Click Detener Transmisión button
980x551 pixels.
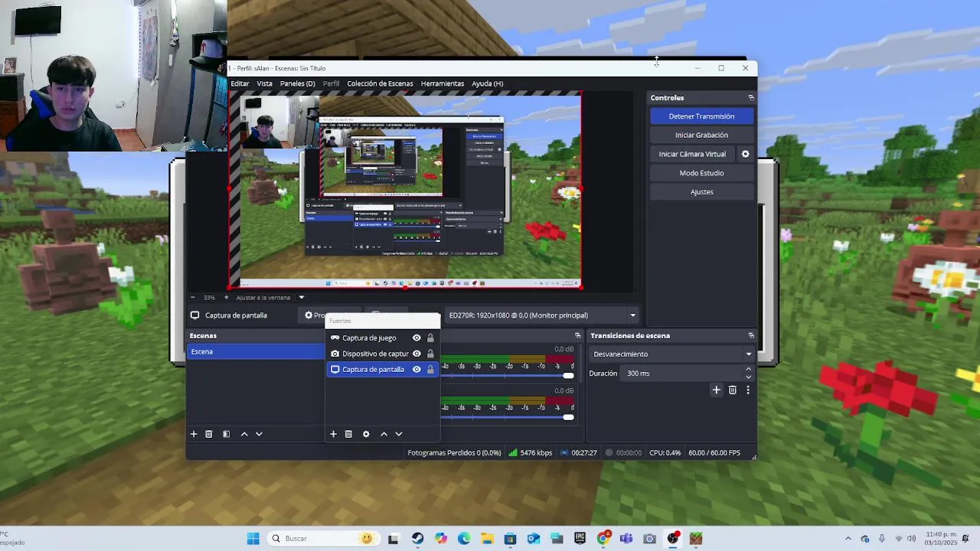701,116
